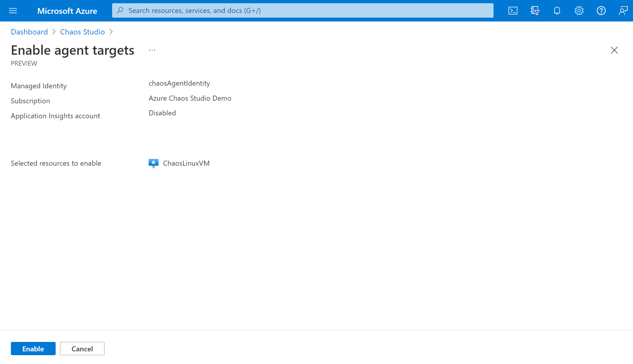633x364 pixels.
Task: Click the Cloud Shell icon
Action: 513,10
